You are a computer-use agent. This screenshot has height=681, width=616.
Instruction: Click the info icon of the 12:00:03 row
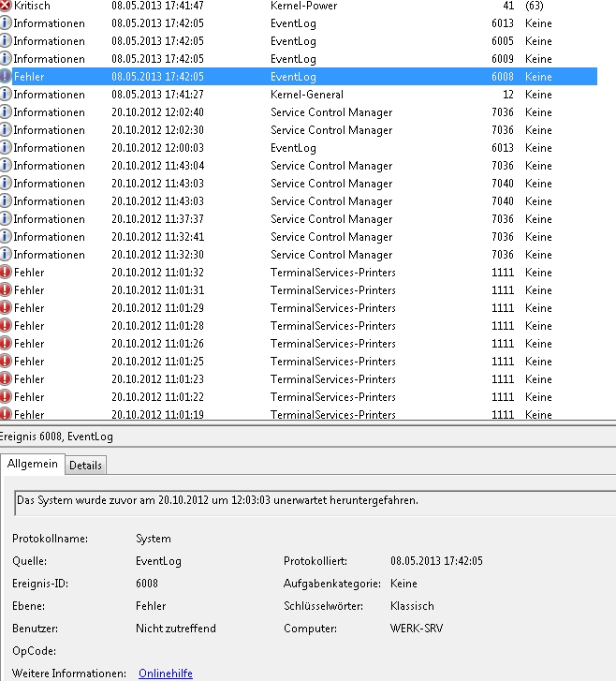(6, 148)
